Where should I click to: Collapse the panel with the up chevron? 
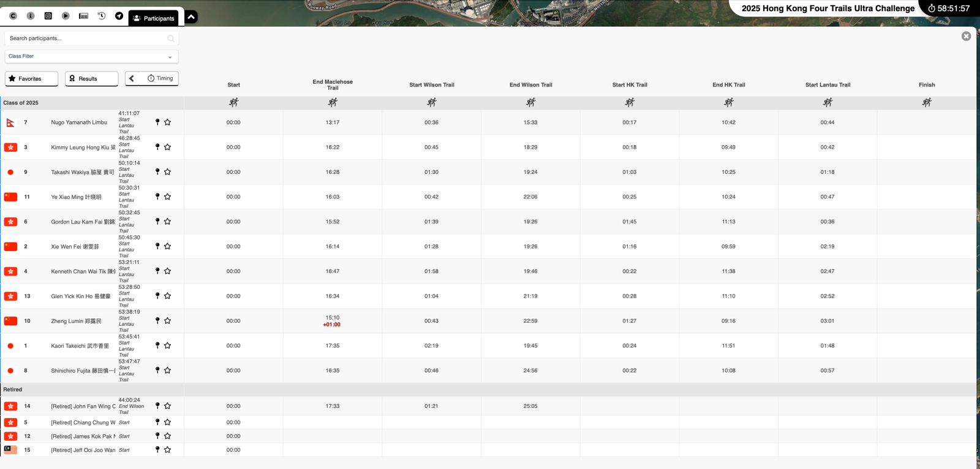click(191, 17)
